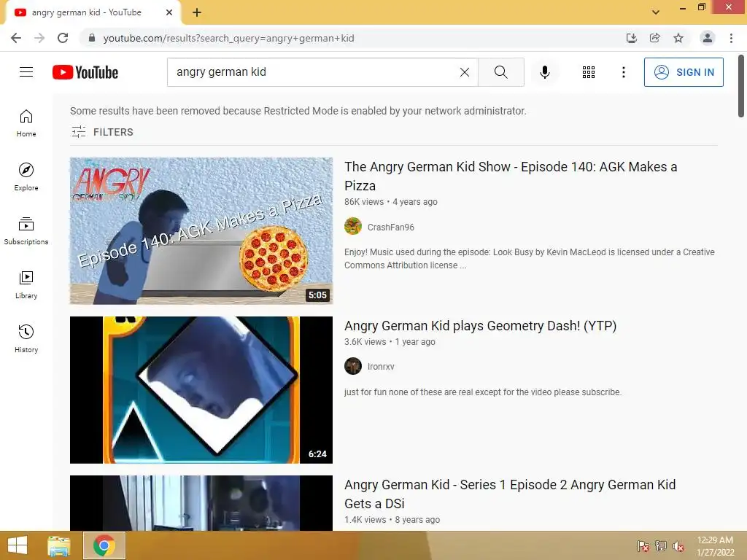Open the AGK Makes a Pizza thumbnail
The width and height of the screenshot is (747, 560).
[201, 231]
